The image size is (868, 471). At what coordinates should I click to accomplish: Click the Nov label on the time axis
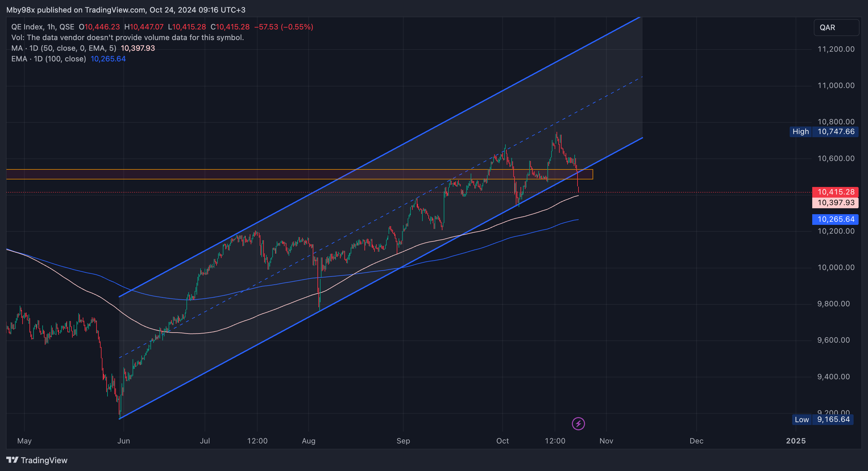606,441
